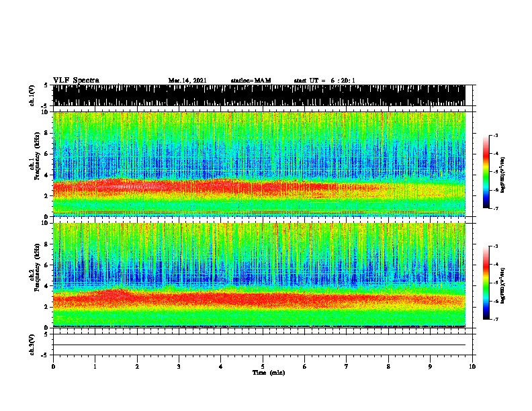Viewport: 532px width, 411px height.
Task: Click the "8" kHz tick on ch.1 frequency axis
Action: tap(47, 133)
